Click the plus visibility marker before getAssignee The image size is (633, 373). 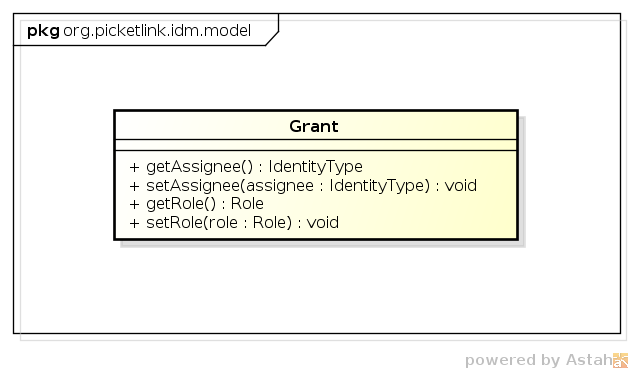tap(134, 167)
